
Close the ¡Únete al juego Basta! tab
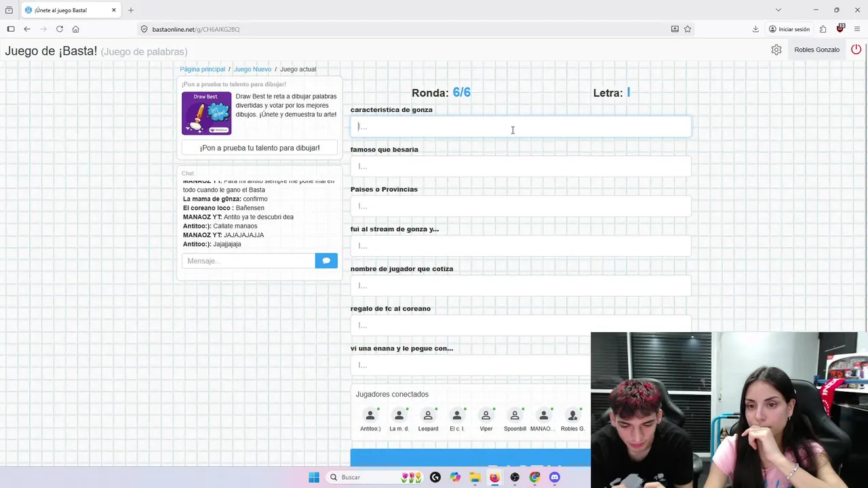tap(114, 10)
